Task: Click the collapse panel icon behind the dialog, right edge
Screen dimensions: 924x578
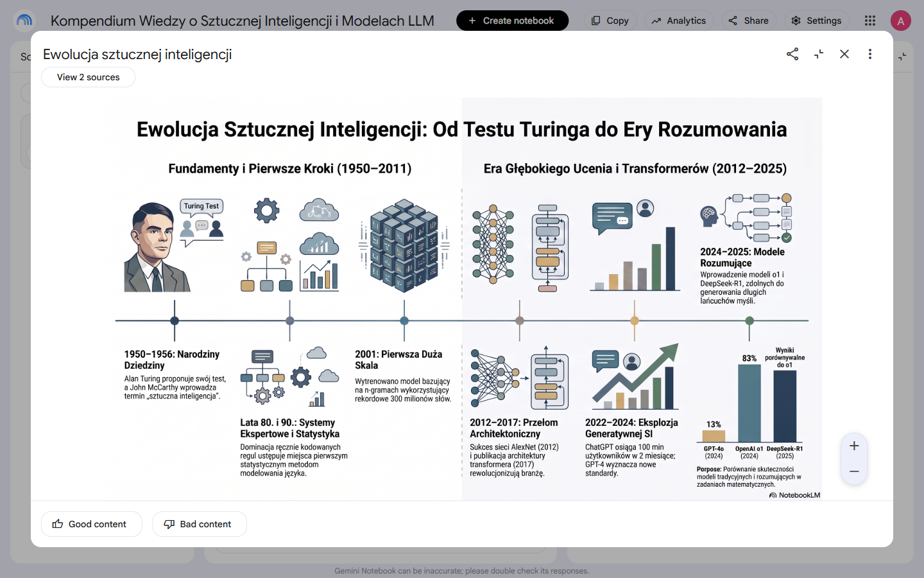Action: 902,57
